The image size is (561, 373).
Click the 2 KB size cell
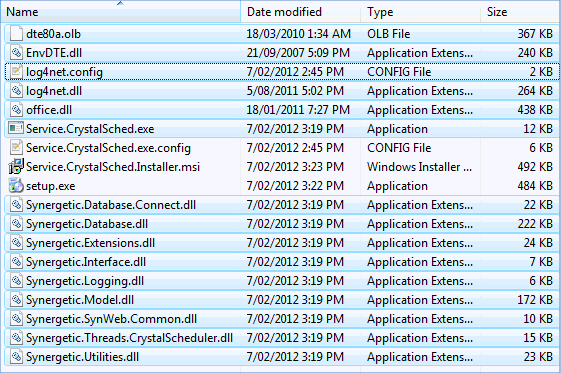pyautogui.click(x=541, y=72)
